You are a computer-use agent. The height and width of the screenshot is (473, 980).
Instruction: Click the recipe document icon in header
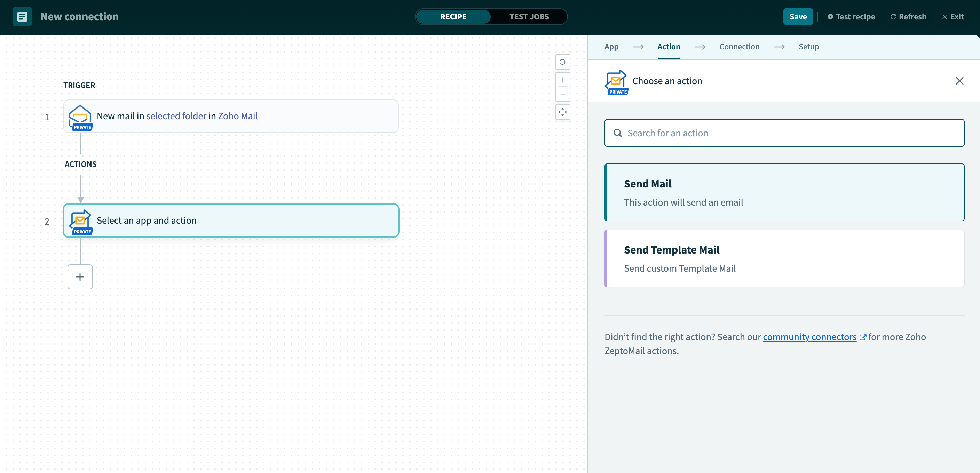(22, 17)
